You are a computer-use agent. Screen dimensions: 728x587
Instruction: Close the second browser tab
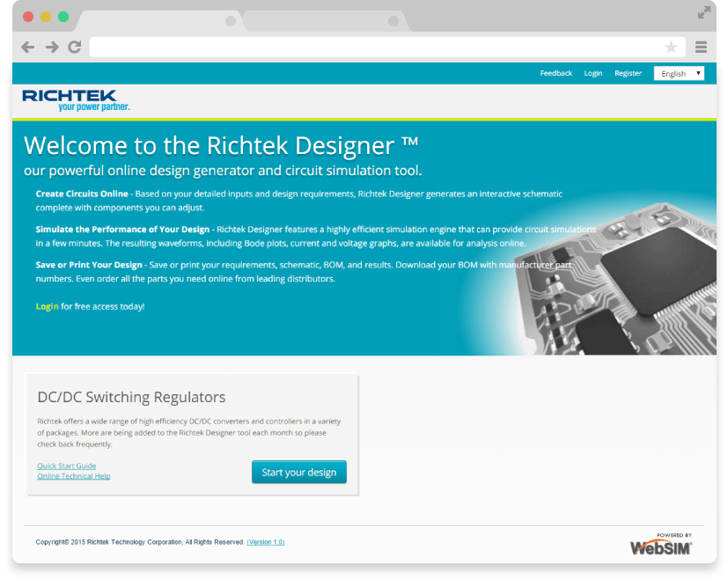pos(393,21)
